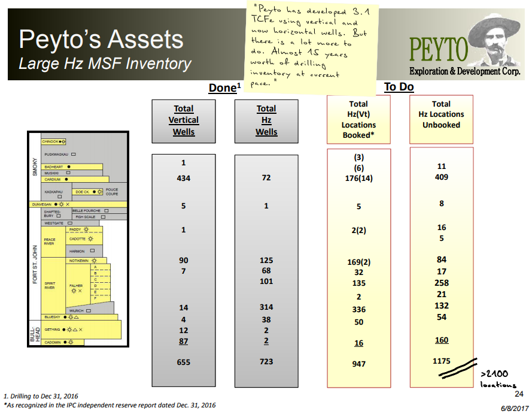Viewport: 532px width, 414px height.
Task: Click the DOE CK. formation box
Action: coord(87,192)
